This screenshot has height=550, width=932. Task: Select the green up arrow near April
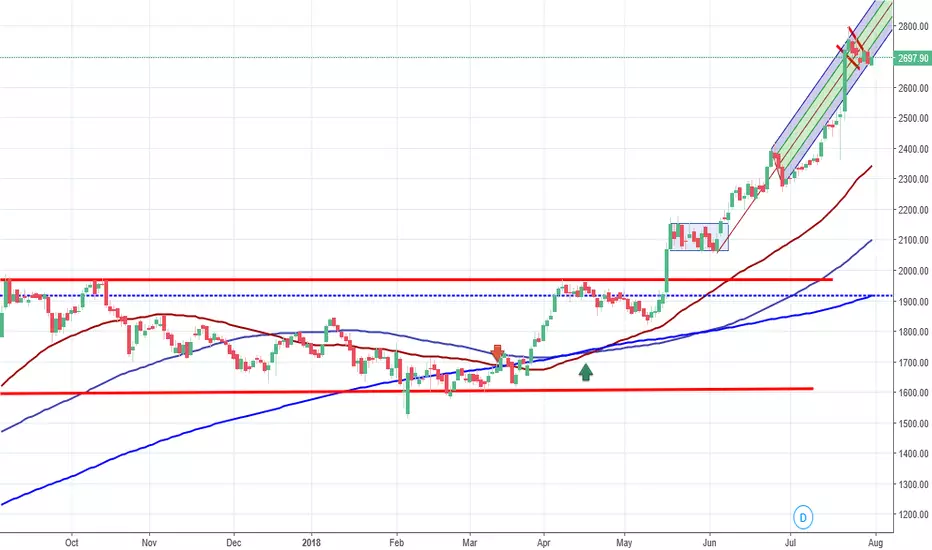585,372
